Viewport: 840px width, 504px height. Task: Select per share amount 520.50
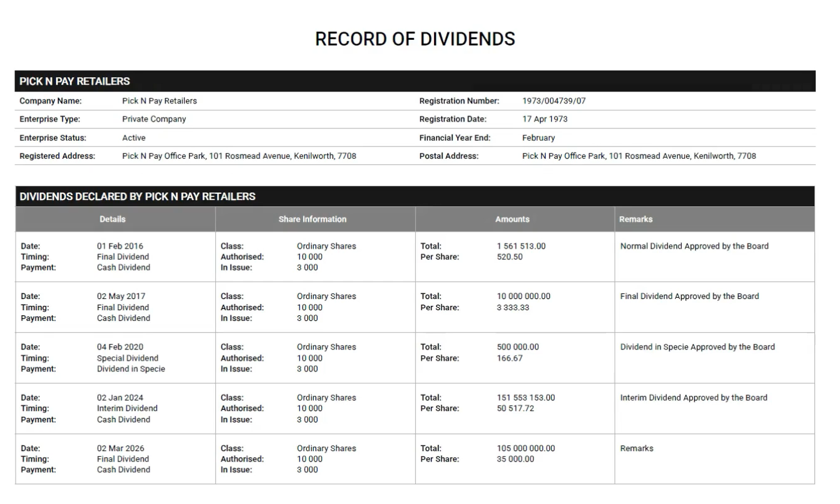coord(510,257)
